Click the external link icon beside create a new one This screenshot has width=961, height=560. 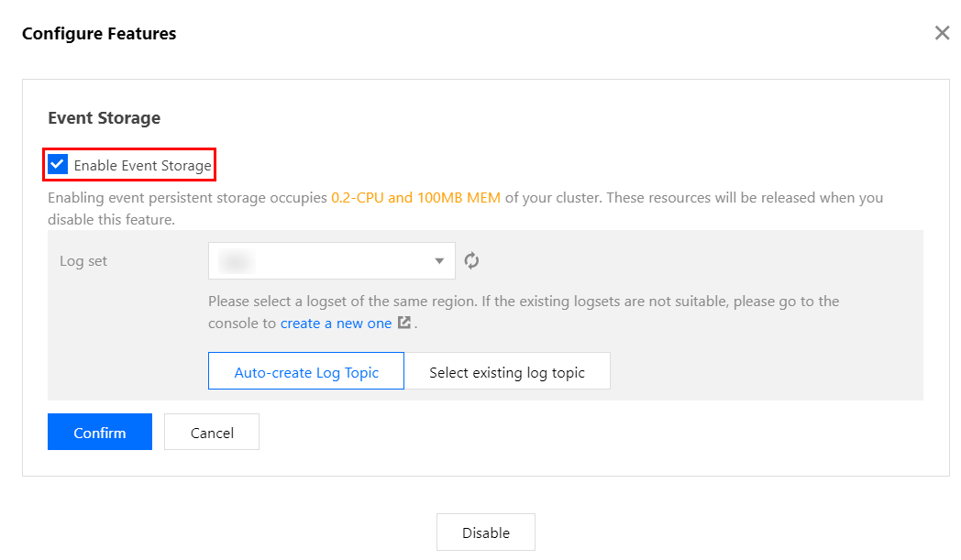pyautogui.click(x=403, y=324)
